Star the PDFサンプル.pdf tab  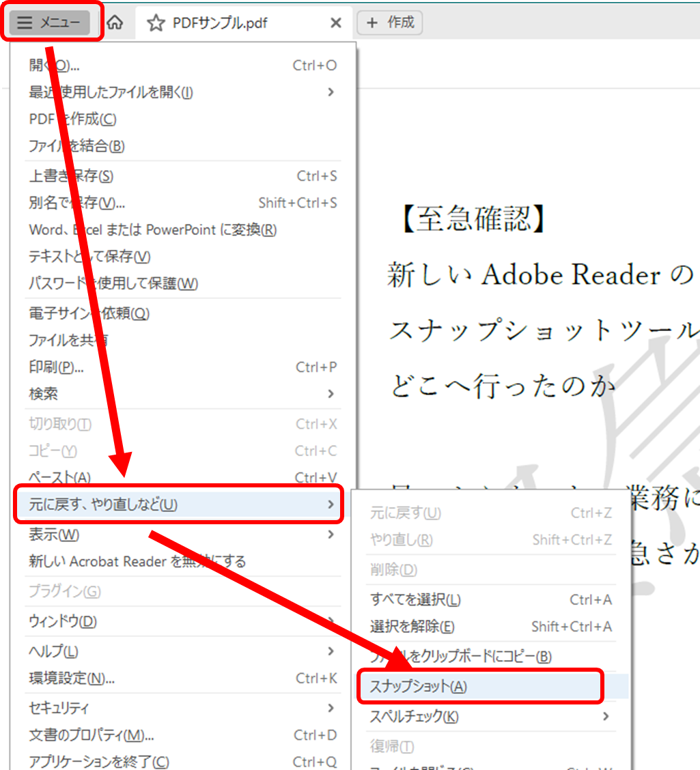(x=156, y=23)
